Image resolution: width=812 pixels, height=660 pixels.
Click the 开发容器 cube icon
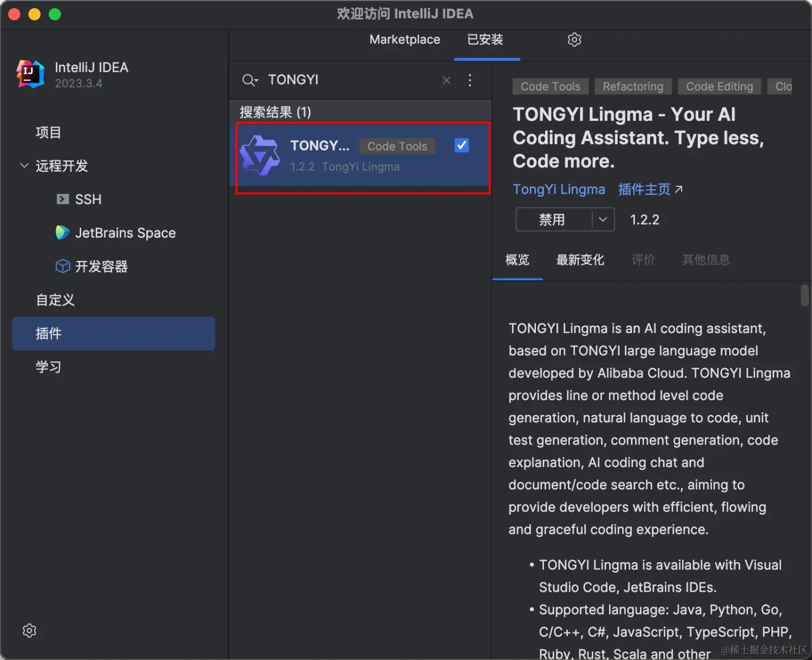[x=63, y=266]
